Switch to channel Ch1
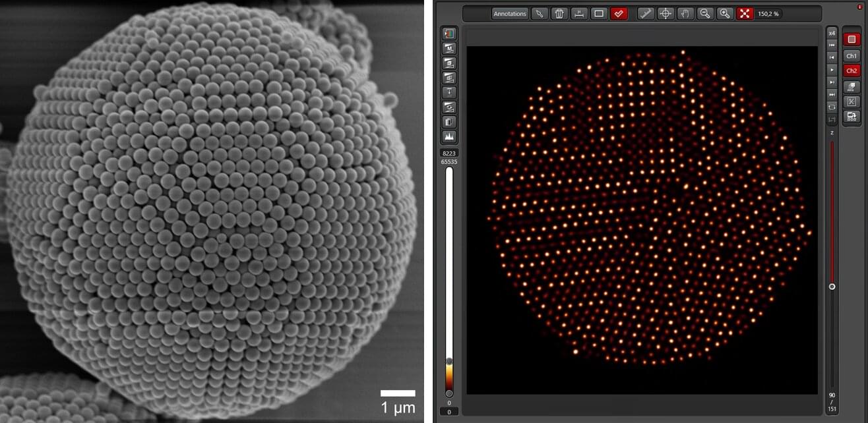The image size is (868, 423). point(852,56)
